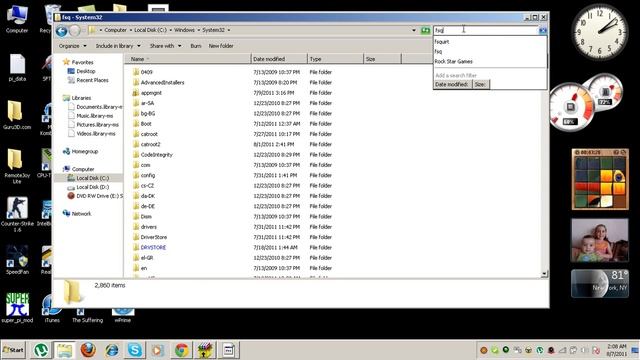Click the analog clock gadget

click(x=600, y=33)
